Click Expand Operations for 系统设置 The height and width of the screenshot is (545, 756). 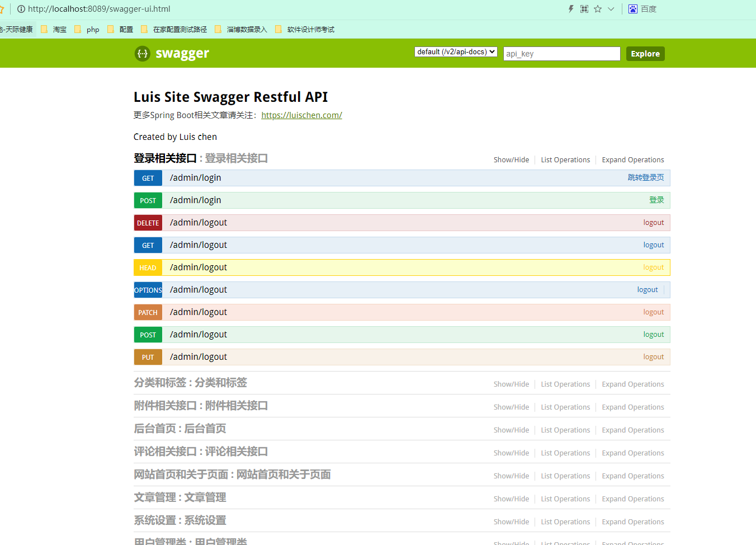(633, 522)
